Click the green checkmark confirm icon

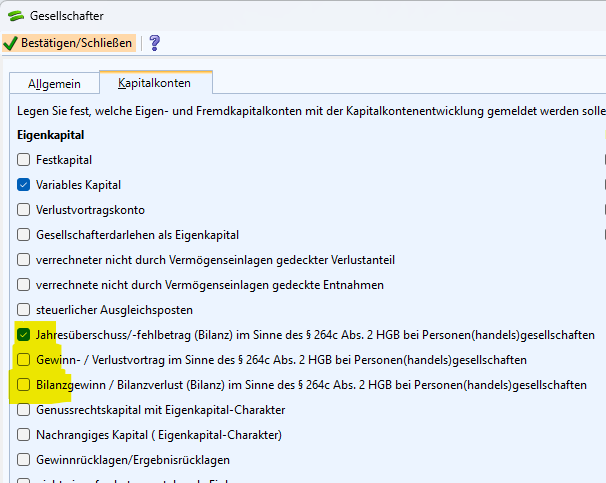pyautogui.click(x=11, y=43)
